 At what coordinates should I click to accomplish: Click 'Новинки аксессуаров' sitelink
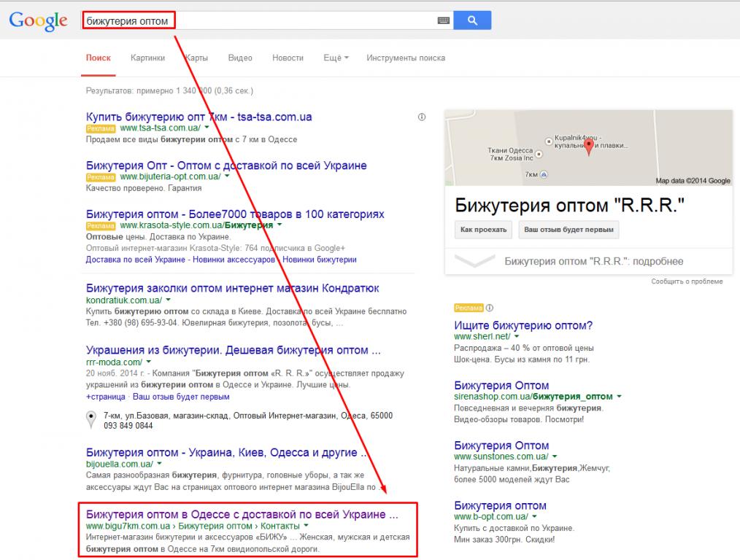pyautogui.click(x=234, y=260)
